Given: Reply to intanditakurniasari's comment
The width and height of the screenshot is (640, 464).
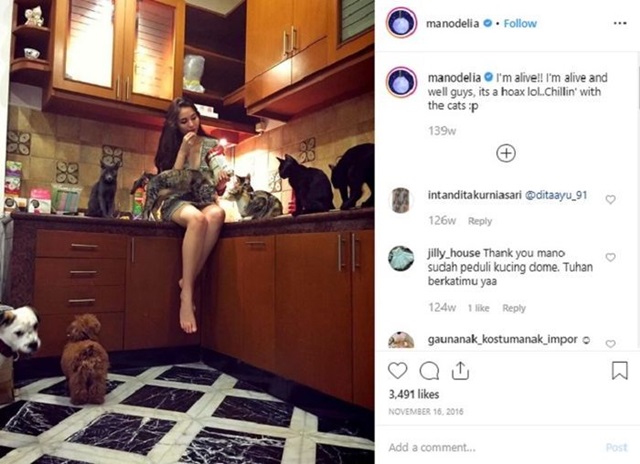Looking at the screenshot, I should (x=480, y=221).
